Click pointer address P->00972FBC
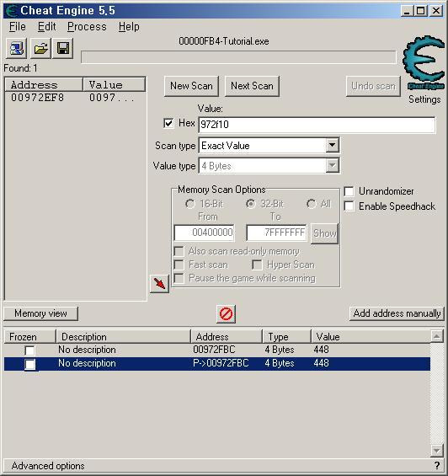The width and height of the screenshot is (448, 476). click(221, 363)
